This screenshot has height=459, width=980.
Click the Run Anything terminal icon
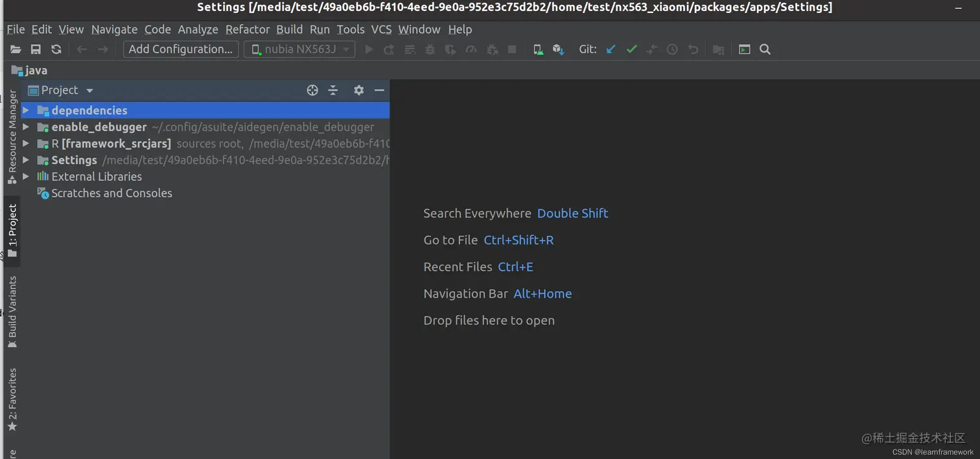[745, 49]
